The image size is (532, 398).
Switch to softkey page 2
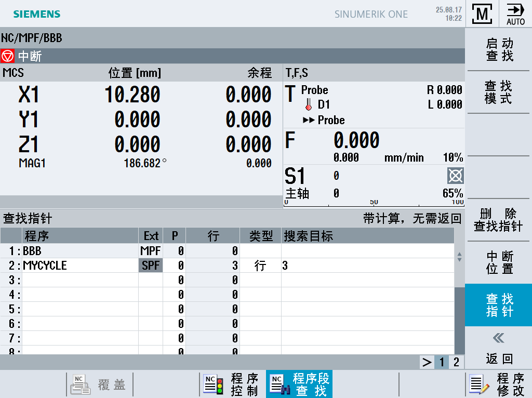456,362
